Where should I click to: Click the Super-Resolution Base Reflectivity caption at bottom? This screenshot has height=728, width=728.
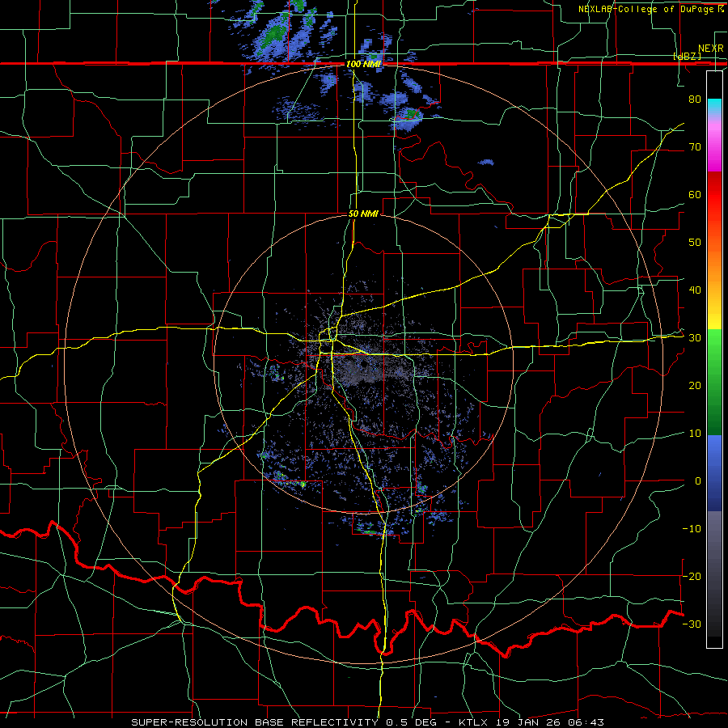click(x=368, y=722)
